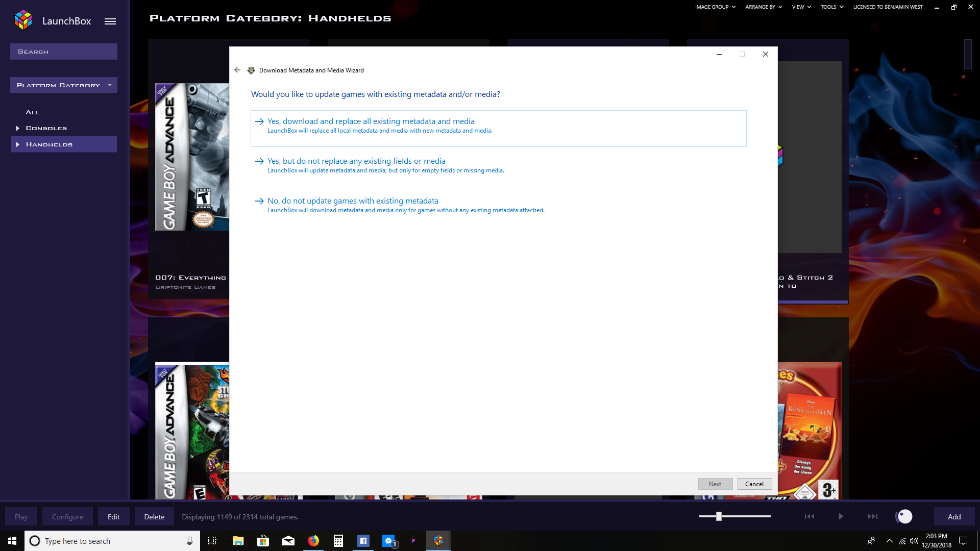
Task: Open Microsoft Store from taskbar
Action: pos(263,541)
